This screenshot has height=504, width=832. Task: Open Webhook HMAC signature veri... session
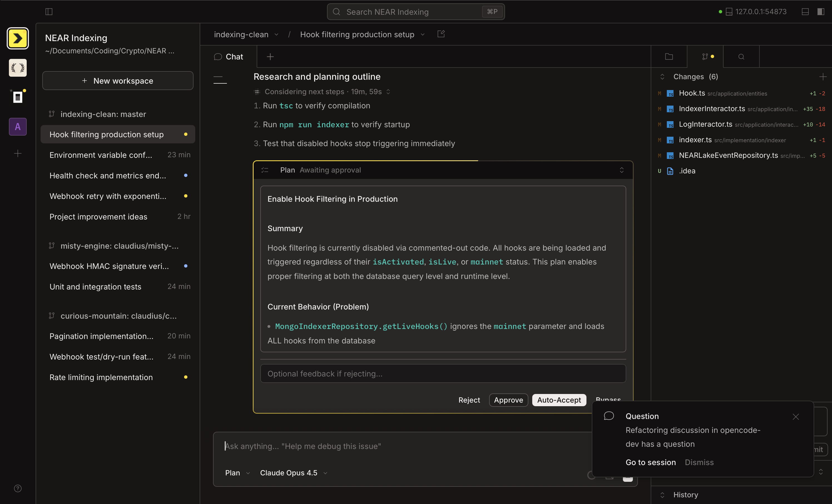pos(118,266)
